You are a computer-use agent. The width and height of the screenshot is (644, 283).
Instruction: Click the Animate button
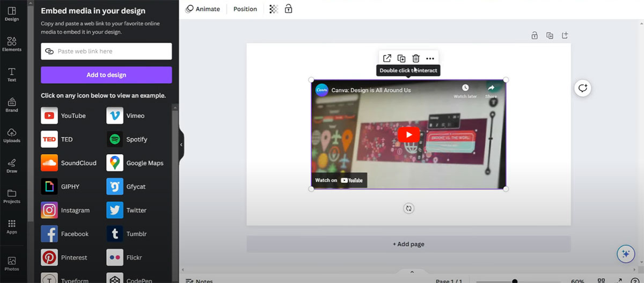(203, 9)
